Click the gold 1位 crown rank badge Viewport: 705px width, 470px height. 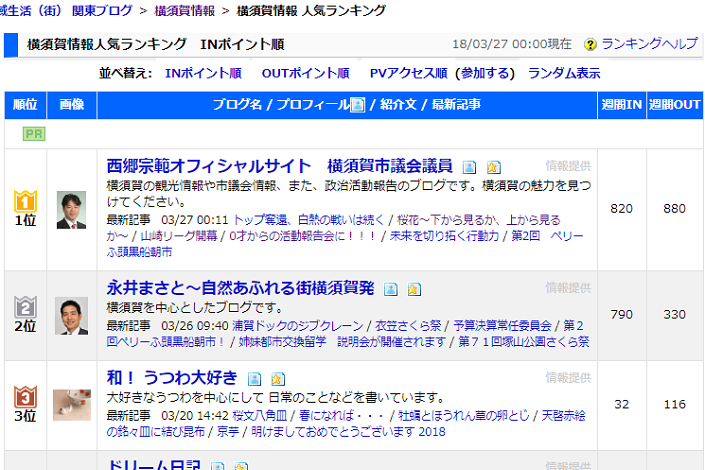point(25,202)
